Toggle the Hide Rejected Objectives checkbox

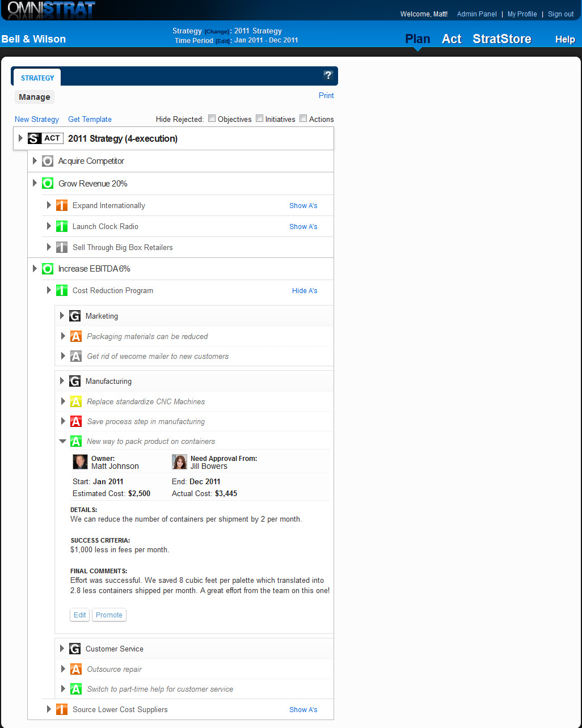click(x=212, y=118)
